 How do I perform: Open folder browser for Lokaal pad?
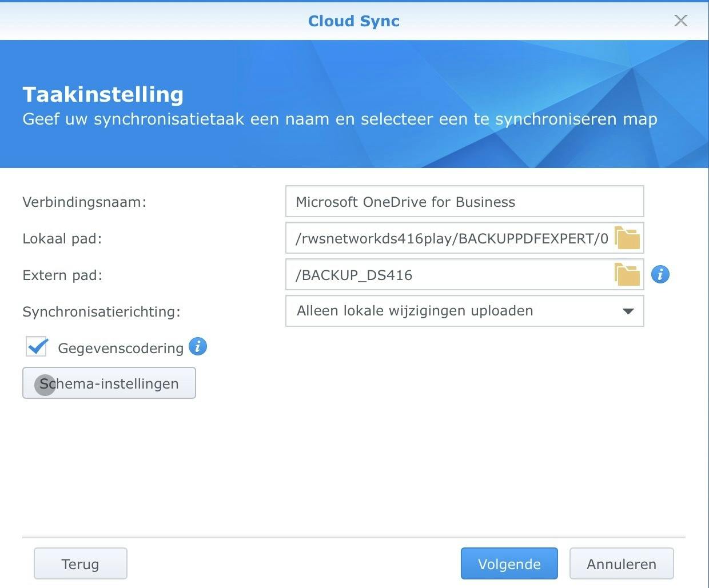tap(627, 238)
